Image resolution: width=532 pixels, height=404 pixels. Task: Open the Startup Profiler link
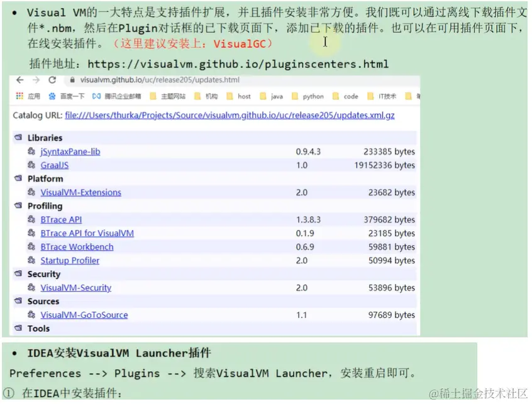[x=70, y=260]
